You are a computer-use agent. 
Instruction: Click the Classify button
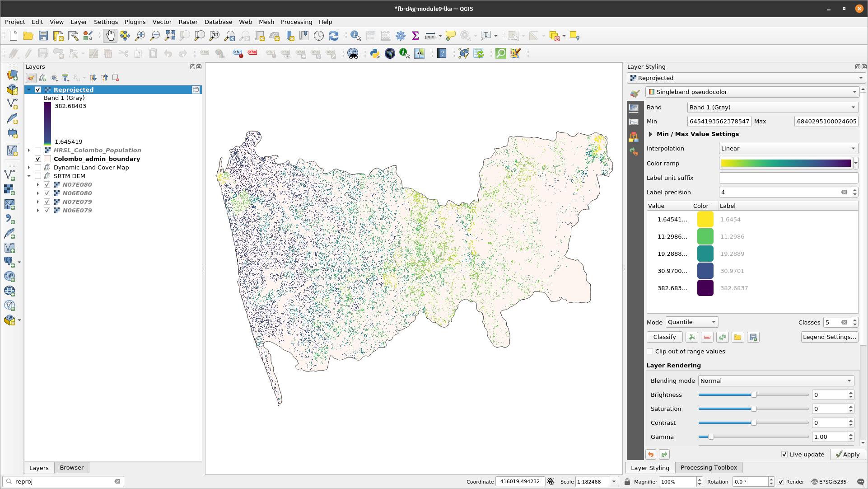pos(664,337)
